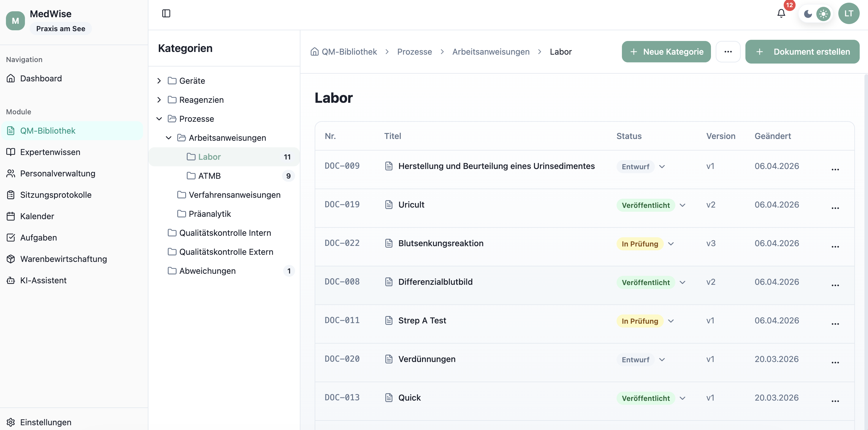868x430 pixels.
Task: Open row actions for DOC-008 Differenzialblutbild
Action: click(x=835, y=285)
